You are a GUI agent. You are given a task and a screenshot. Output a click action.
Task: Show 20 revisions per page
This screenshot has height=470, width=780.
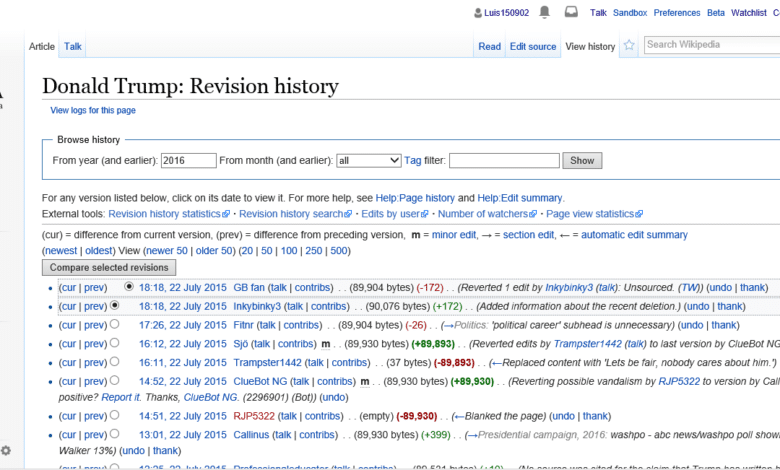point(247,251)
